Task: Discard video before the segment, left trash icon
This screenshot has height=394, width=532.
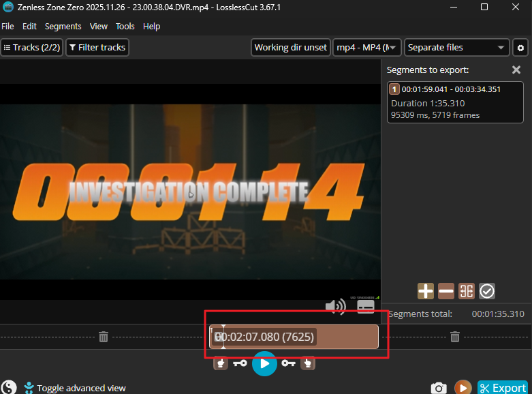Action: pos(104,337)
